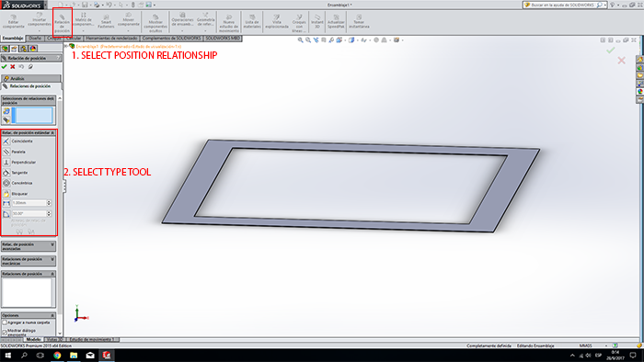Toggle Agregar a nueva carpeta checkbox
This screenshot has height=362, width=644.
click(x=5, y=322)
